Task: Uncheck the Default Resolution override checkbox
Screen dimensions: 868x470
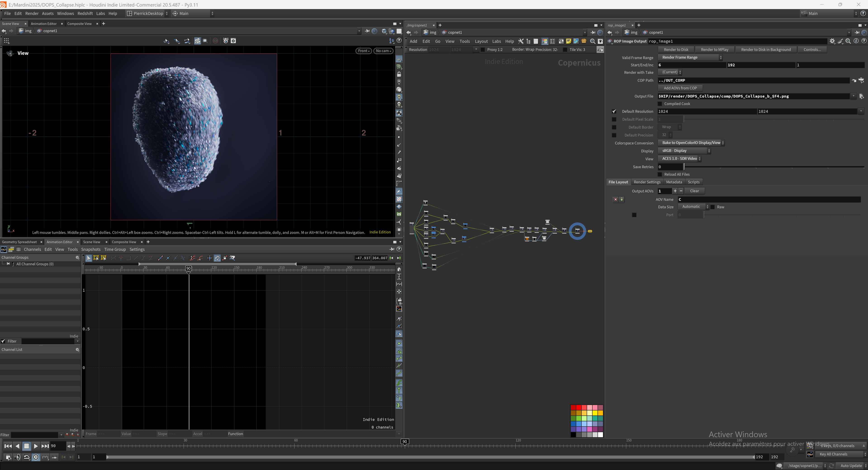Action: (x=614, y=111)
